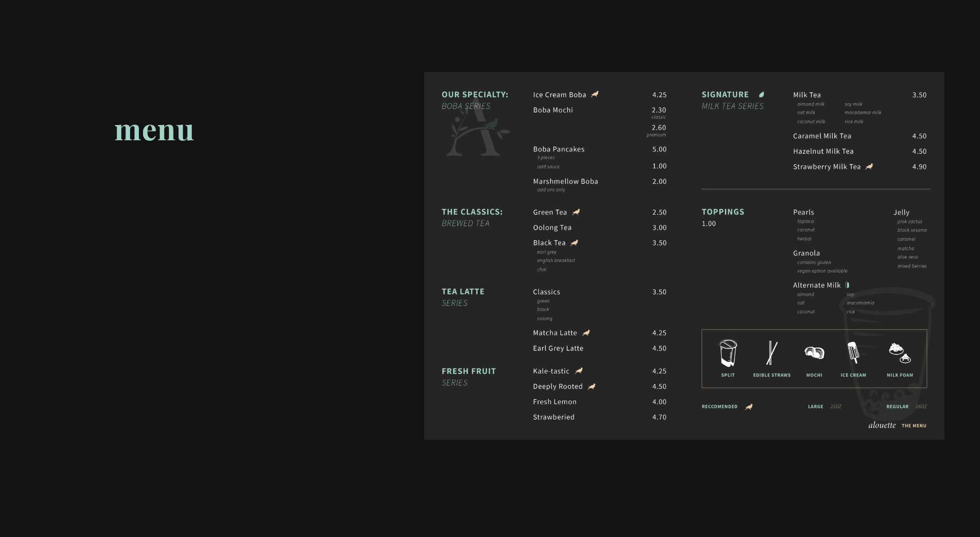The height and width of the screenshot is (537, 980).
Task: Click the Ice Cream popsicle icon
Action: pos(853,353)
